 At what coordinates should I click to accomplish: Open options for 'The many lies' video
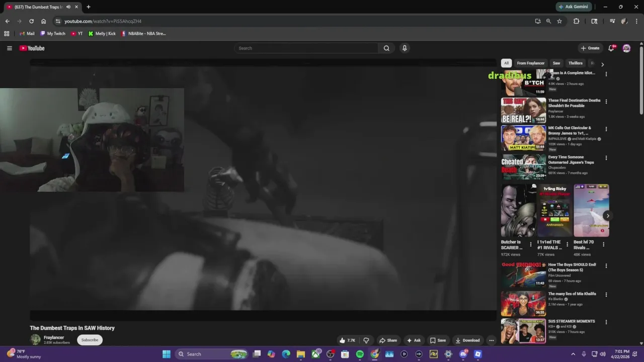(606, 295)
